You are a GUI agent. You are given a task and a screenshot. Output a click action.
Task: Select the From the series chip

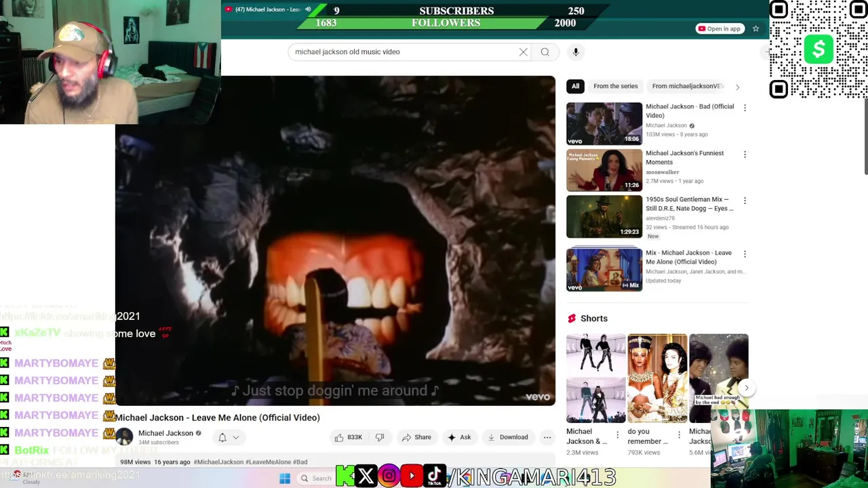pyautogui.click(x=616, y=86)
